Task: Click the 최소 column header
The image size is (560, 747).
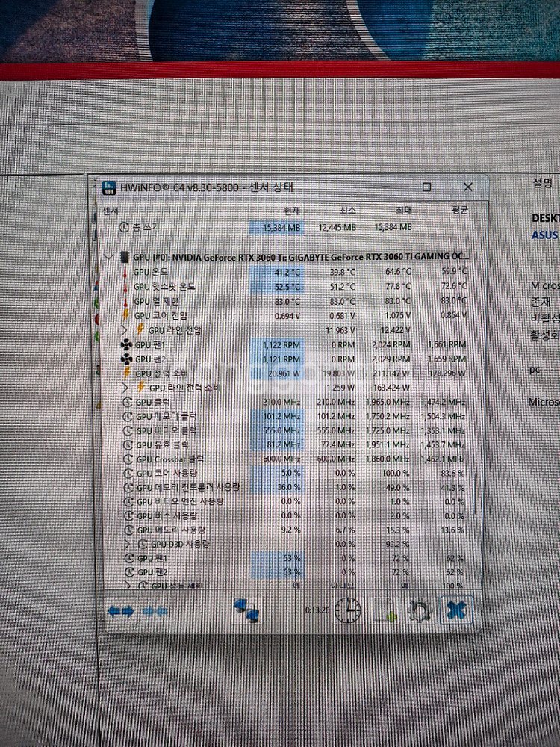Action: tap(348, 211)
